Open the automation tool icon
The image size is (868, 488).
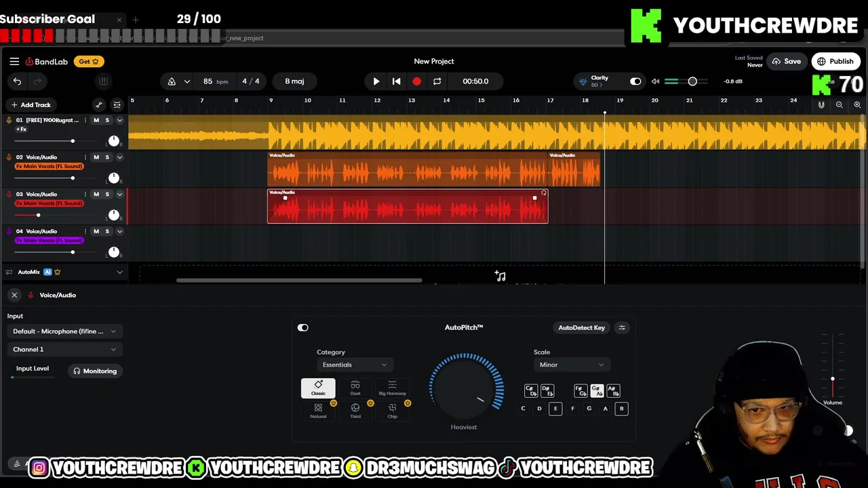click(x=99, y=104)
